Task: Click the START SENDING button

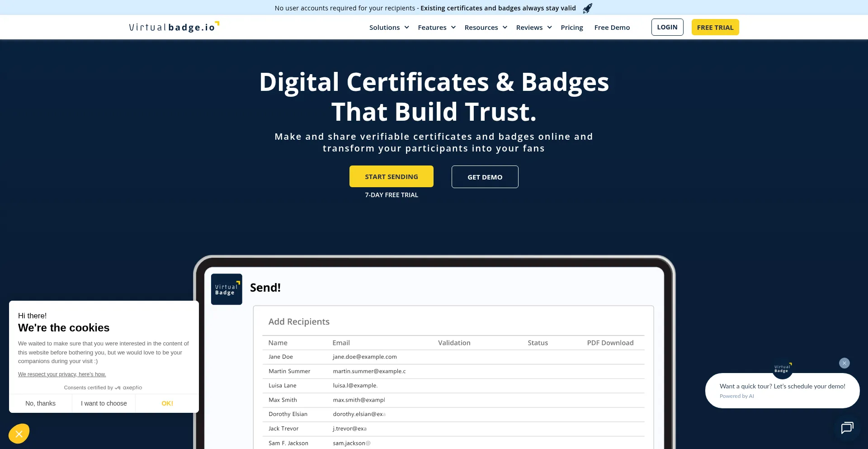Action: point(391,177)
